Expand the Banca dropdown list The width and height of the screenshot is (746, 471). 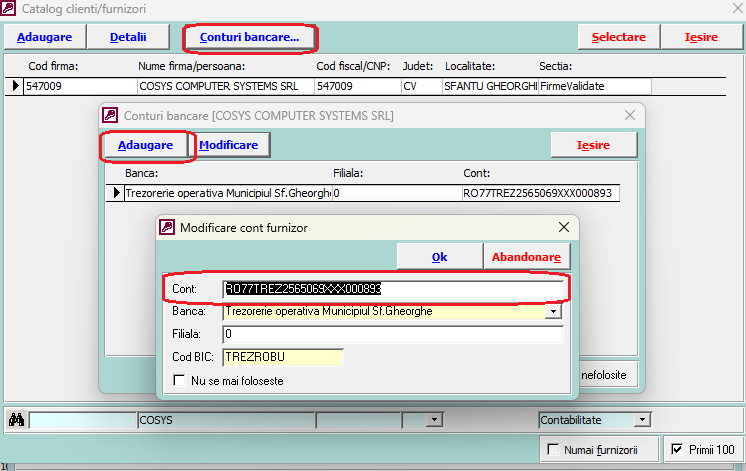click(x=553, y=312)
